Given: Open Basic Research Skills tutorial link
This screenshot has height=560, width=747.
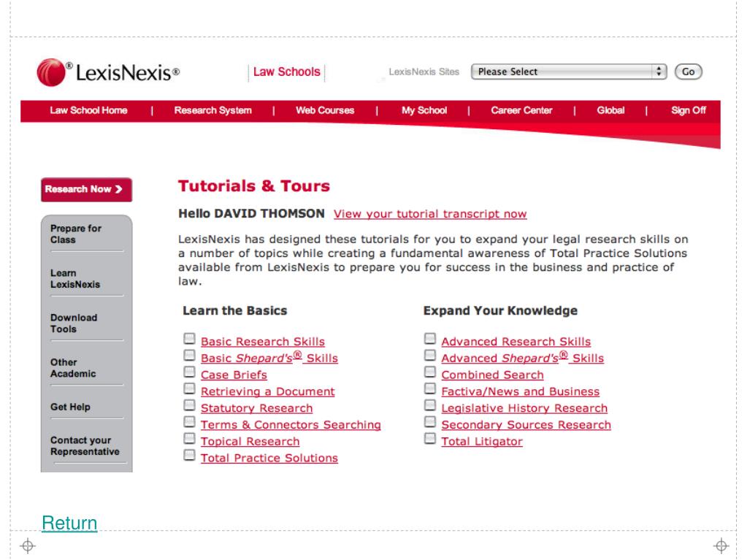Looking at the screenshot, I should [262, 342].
